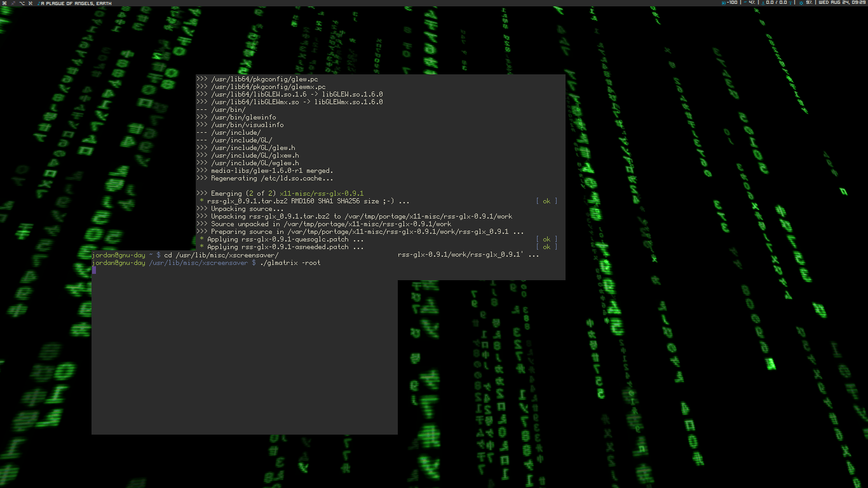Click the 'libGLEWmx.so -> libGLEWmx.so.1.6.0' line
The height and width of the screenshot is (488, 868).
pyautogui.click(x=290, y=102)
